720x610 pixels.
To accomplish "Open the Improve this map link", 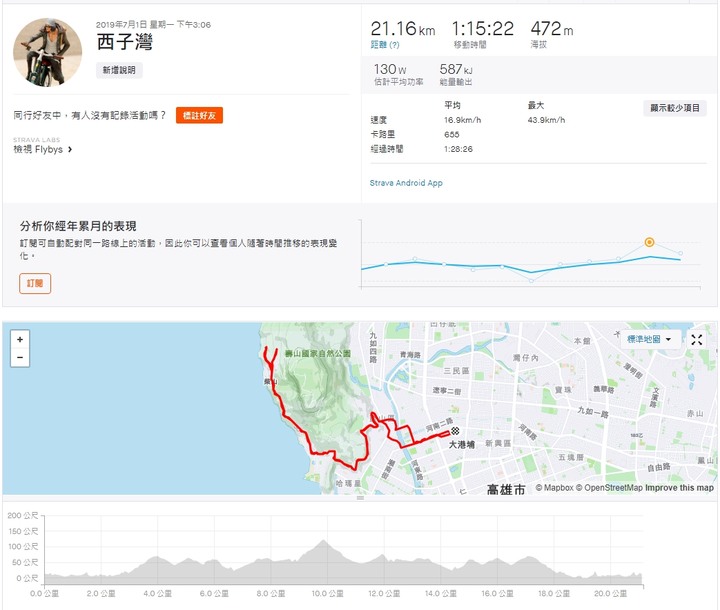I will point(679,488).
